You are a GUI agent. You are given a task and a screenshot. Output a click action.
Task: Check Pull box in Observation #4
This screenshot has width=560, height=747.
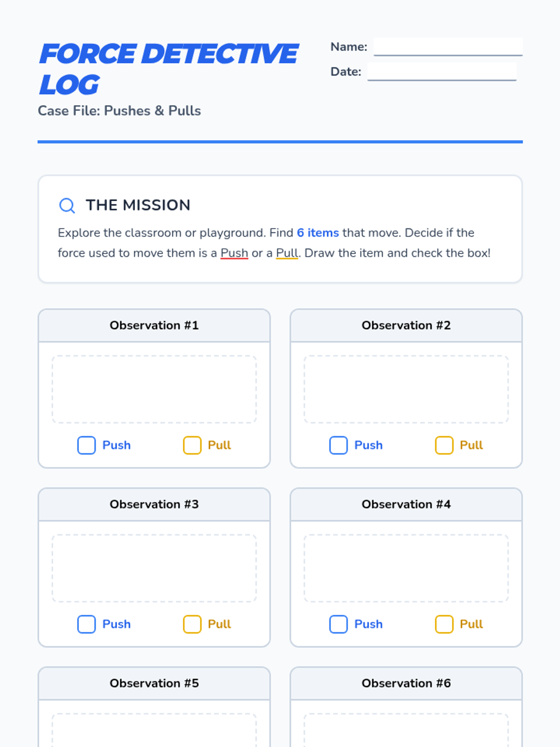pyautogui.click(x=444, y=624)
